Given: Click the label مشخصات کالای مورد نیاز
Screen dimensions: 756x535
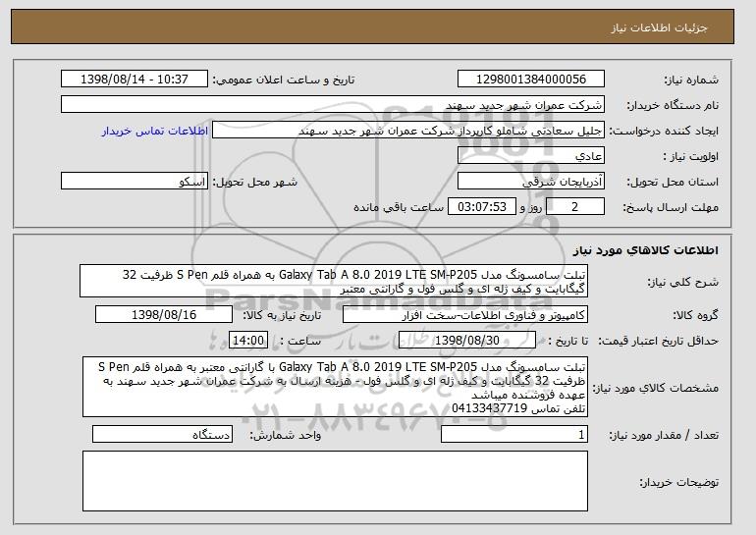Looking at the screenshot, I should [655, 388].
